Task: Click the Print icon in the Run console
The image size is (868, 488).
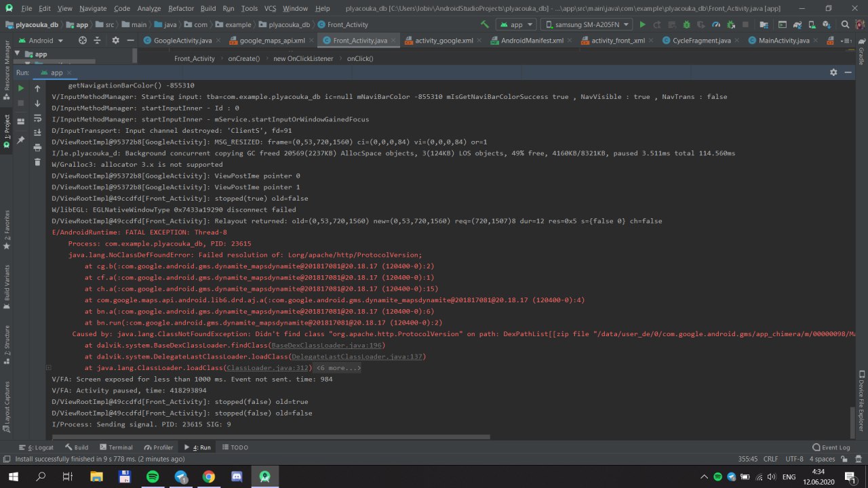Action: (x=37, y=147)
